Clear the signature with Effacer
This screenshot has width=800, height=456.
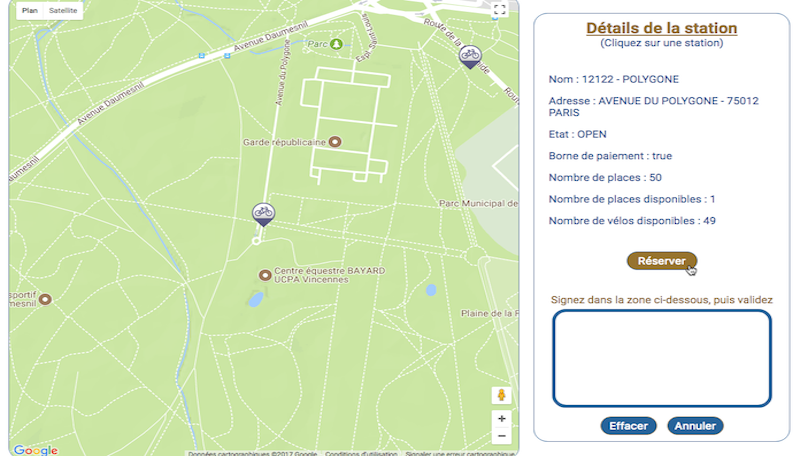pos(629,426)
